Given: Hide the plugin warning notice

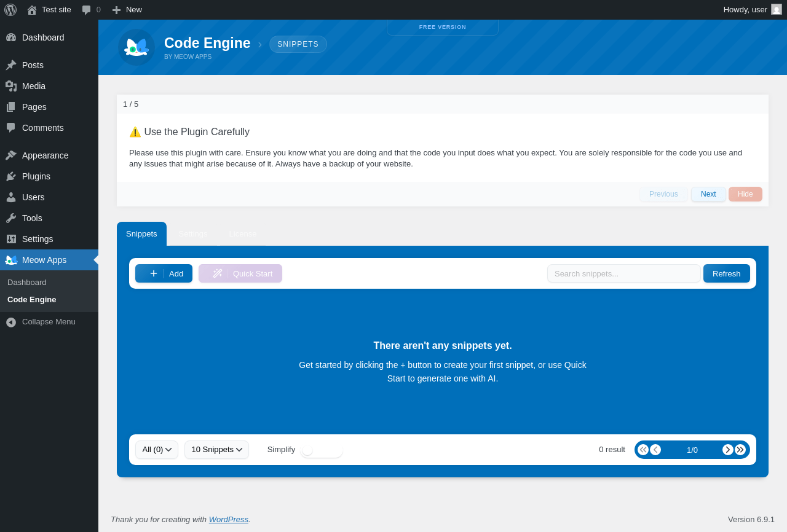Looking at the screenshot, I should pyautogui.click(x=745, y=194).
